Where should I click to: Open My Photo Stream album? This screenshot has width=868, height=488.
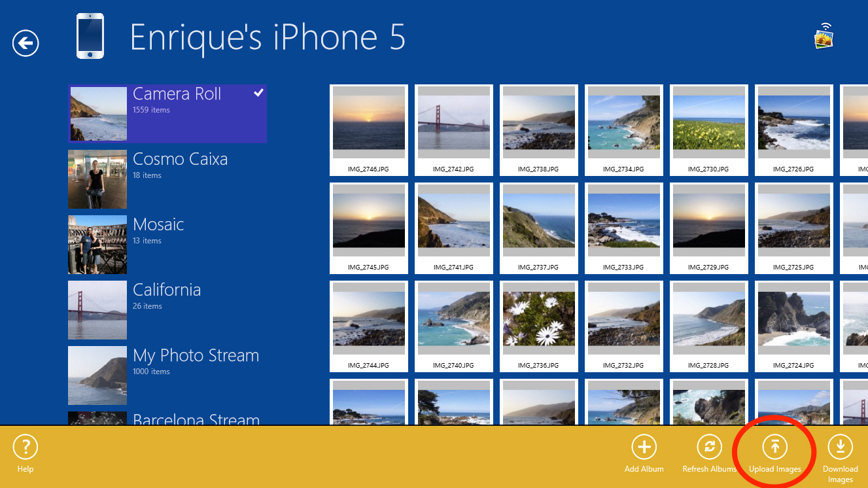point(167,375)
